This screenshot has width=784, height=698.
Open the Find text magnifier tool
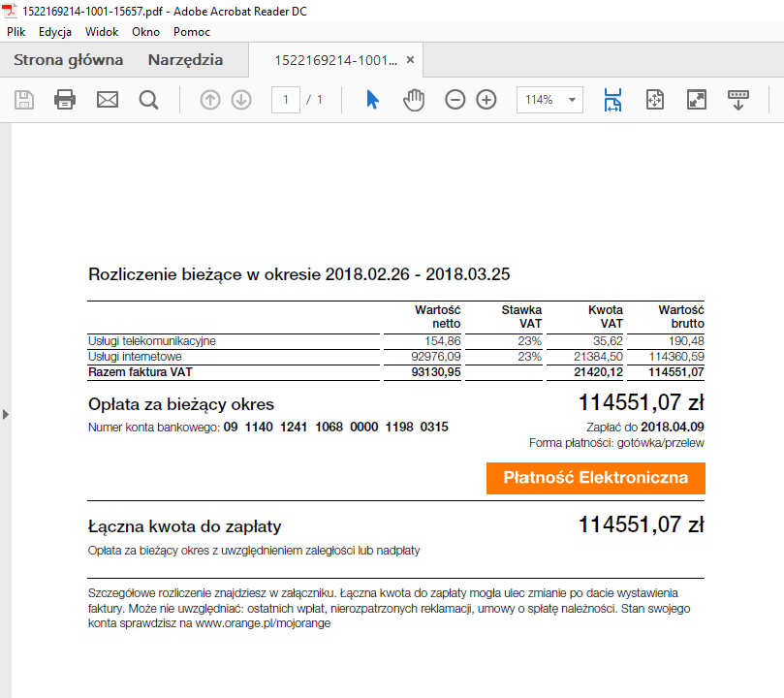click(148, 100)
